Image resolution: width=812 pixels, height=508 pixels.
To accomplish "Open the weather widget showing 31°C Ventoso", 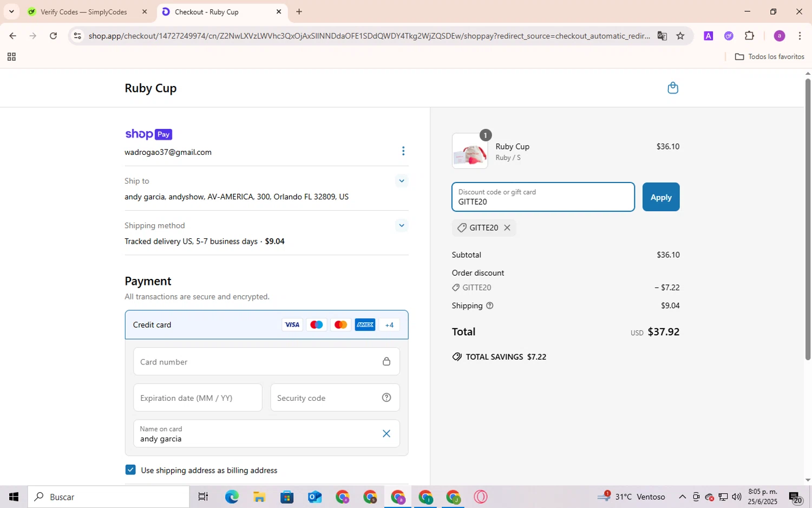I will point(631,497).
